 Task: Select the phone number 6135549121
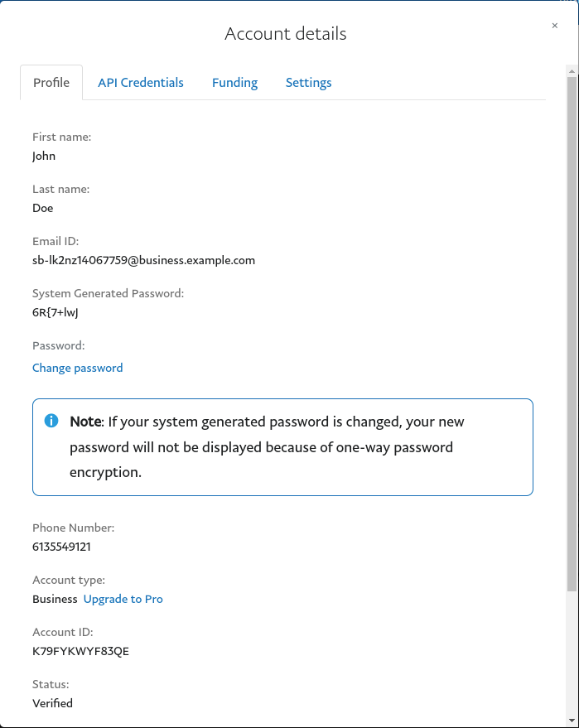tap(62, 547)
